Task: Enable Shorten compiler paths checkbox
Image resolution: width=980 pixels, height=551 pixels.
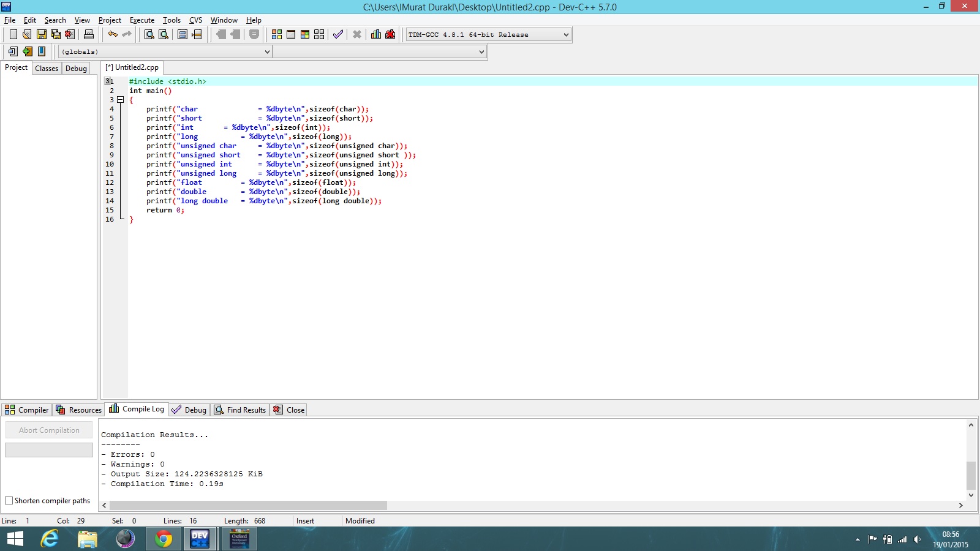Action: point(9,501)
